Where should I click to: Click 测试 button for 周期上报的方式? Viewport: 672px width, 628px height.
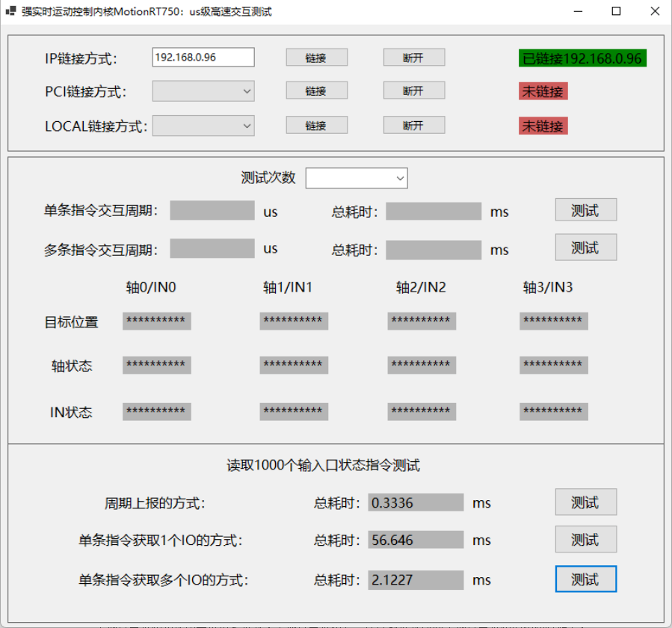point(585,502)
